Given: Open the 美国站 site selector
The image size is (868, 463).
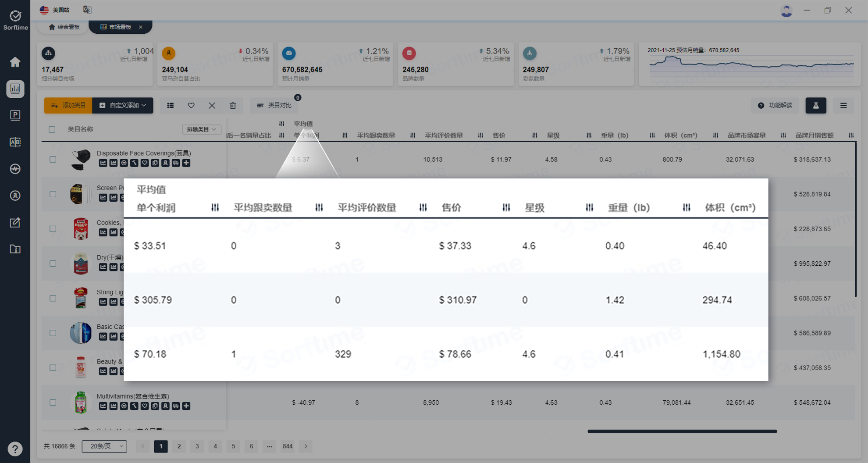Looking at the screenshot, I should pos(54,10).
